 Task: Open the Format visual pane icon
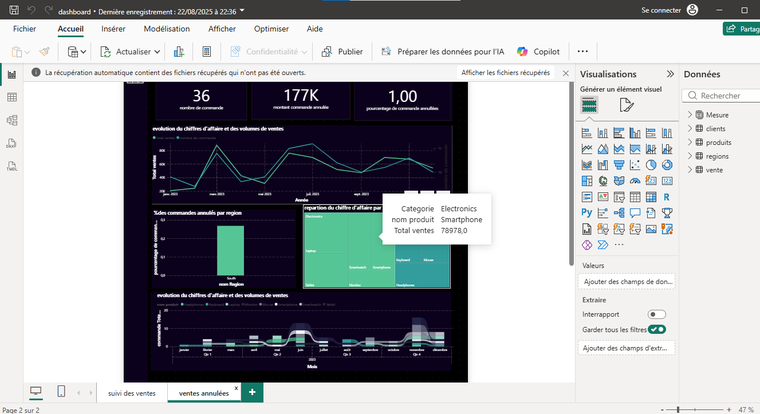point(627,107)
